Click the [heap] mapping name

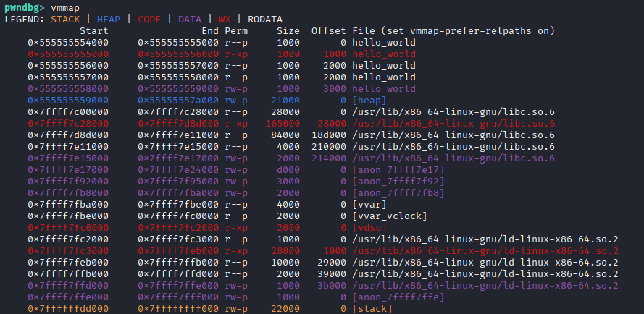[x=369, y=100]
